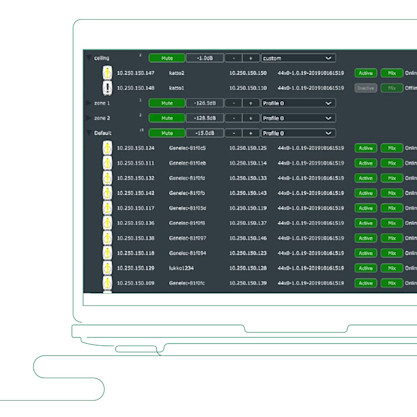Click Mix button for lukko1234
The image size is (417, 417).
tap(392, 268)
